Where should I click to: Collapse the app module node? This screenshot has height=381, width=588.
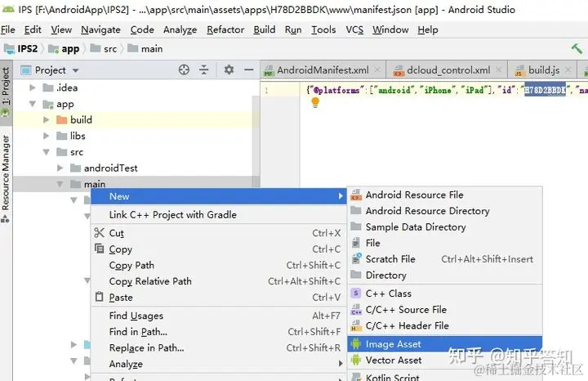(x=33, y=104)
